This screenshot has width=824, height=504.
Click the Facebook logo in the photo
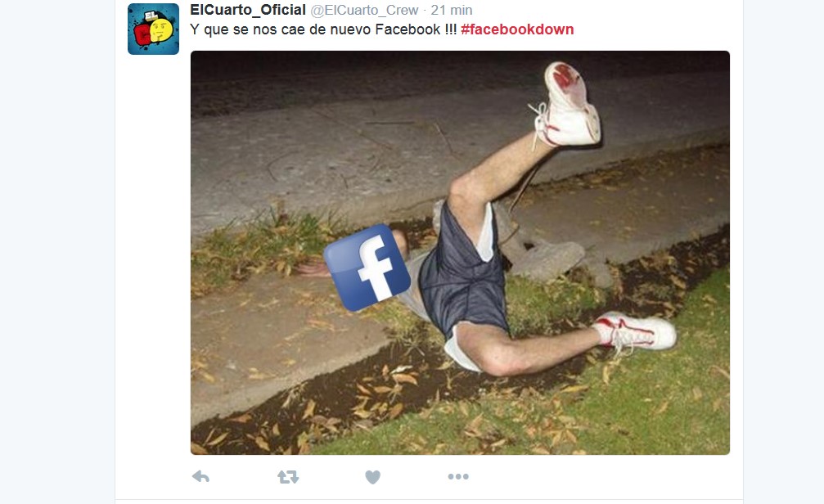click(367, 268)
